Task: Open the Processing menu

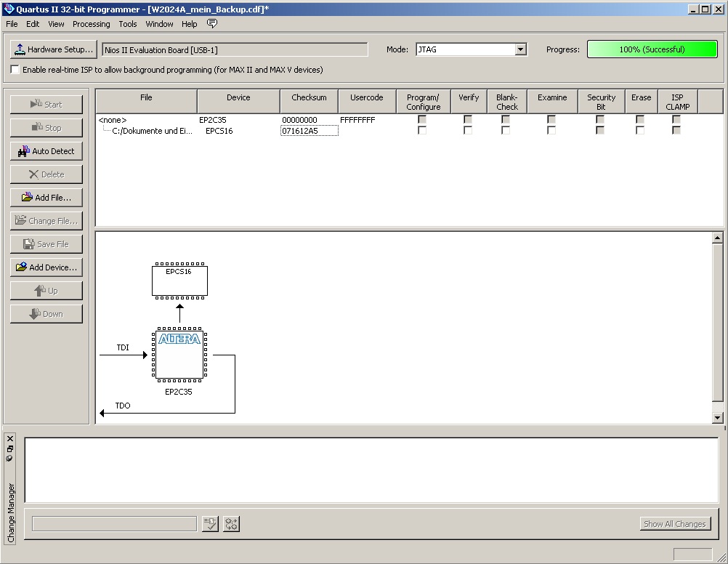Action: click(92, 24)
